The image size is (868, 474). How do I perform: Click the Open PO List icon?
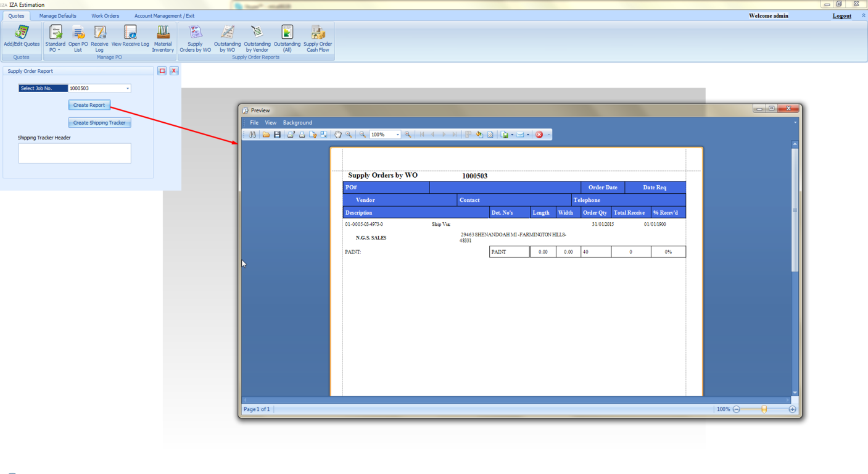(78, 36)
